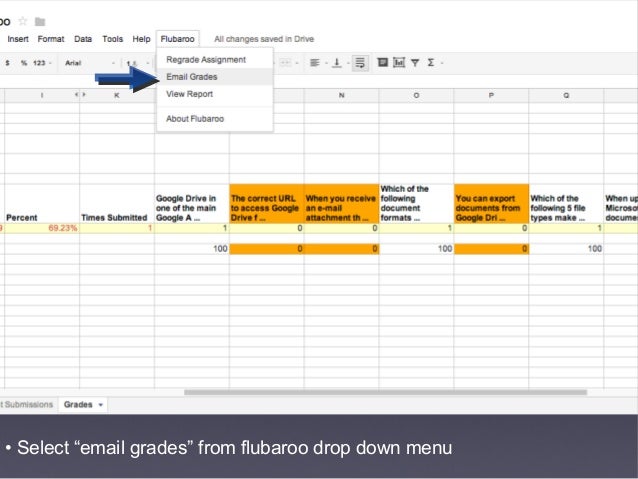
Task: Open the Tools menu
Action: tap(113, 39)
